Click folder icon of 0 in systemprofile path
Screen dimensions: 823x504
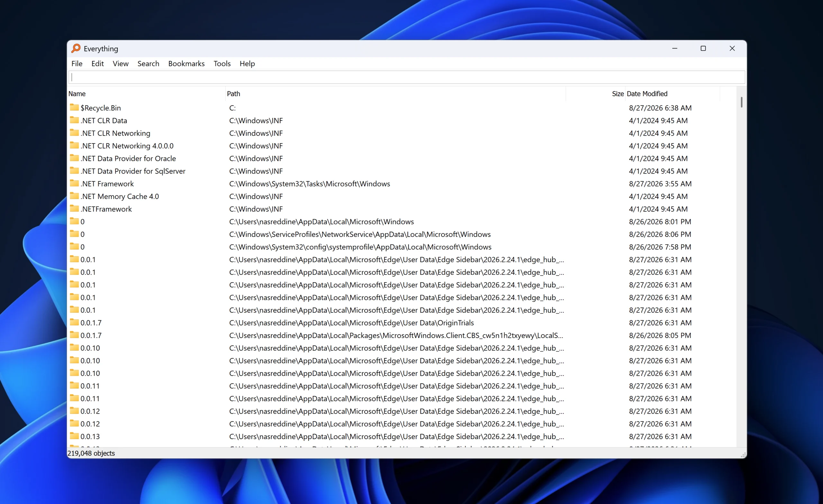(74, 247)
